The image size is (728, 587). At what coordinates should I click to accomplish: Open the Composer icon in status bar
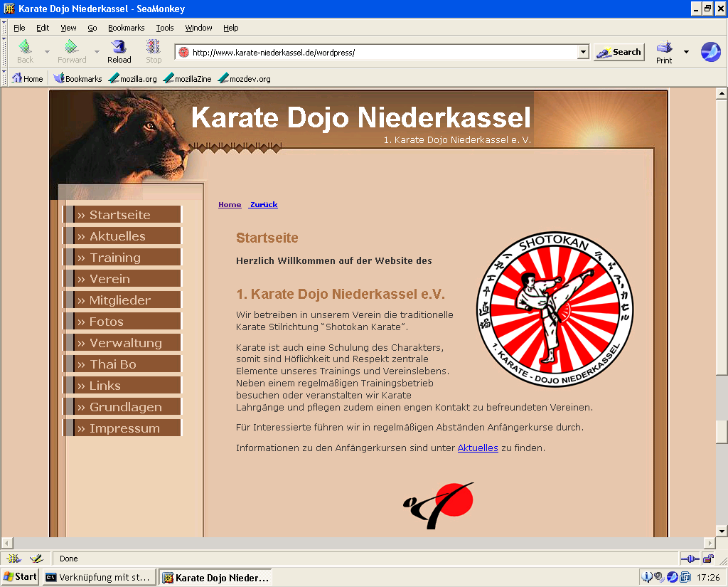(36, 559)
